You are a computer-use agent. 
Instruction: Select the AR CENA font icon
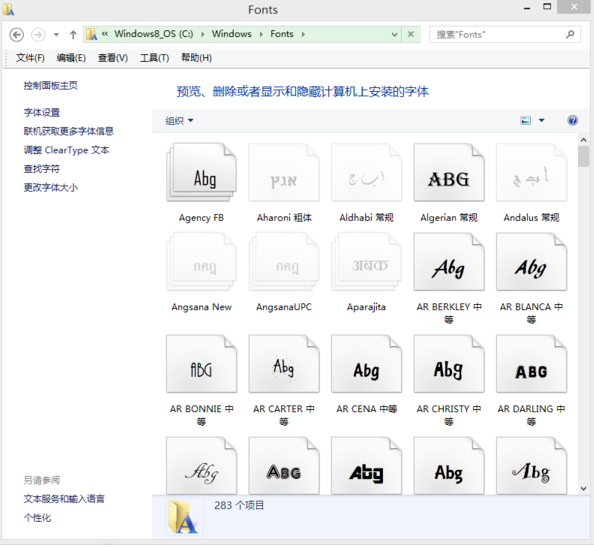[x=366, y=364]
